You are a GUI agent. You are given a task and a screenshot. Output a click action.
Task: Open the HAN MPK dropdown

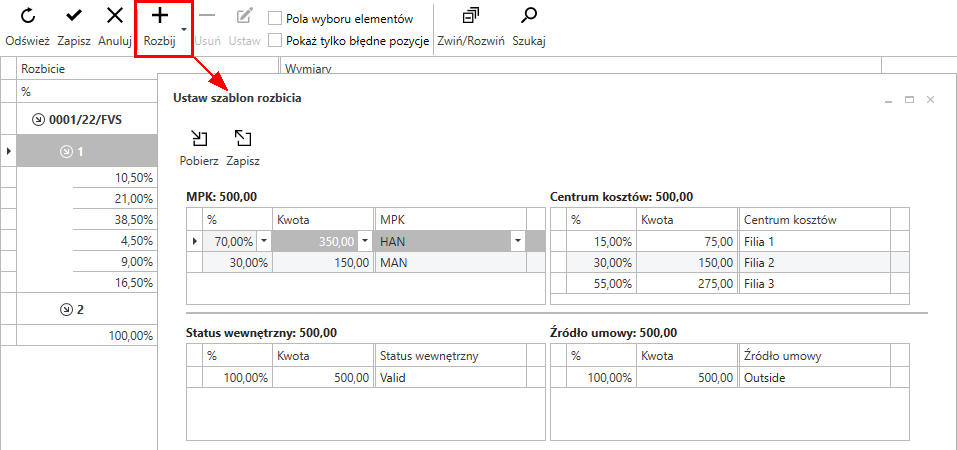pos(518,242)
